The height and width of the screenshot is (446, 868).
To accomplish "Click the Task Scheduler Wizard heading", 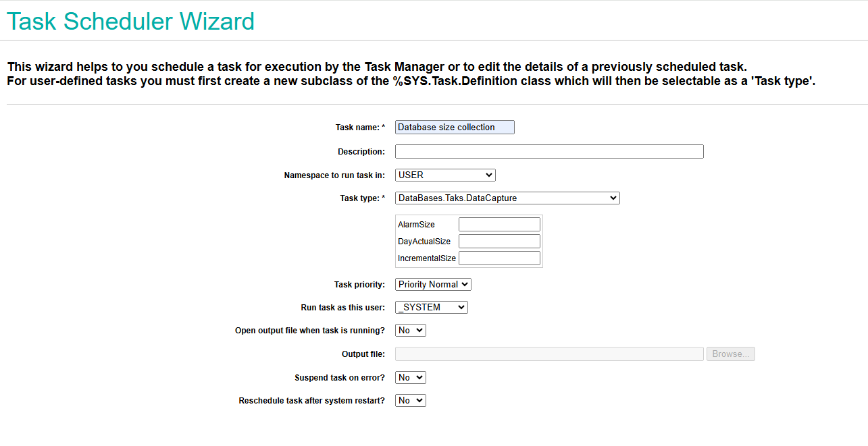I will [x=131, y=22].
